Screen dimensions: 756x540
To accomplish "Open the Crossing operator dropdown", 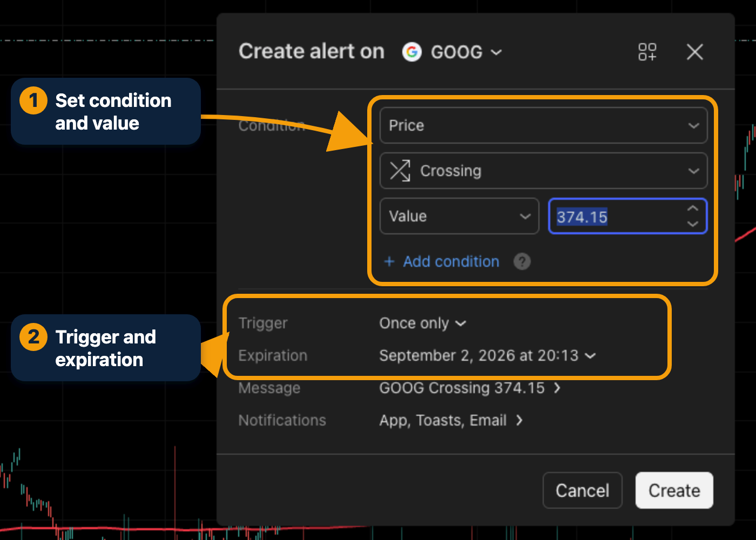I will pos(544,171).
